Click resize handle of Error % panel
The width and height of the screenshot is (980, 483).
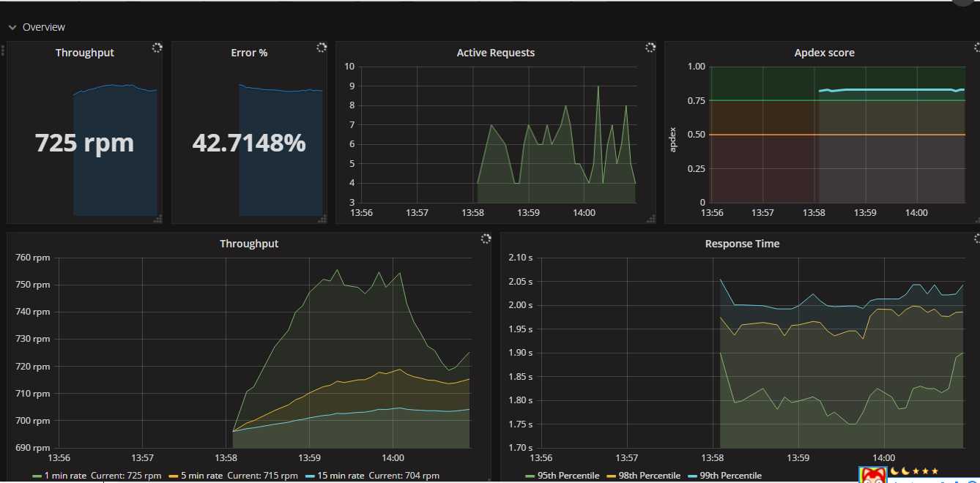pos(322,219)
